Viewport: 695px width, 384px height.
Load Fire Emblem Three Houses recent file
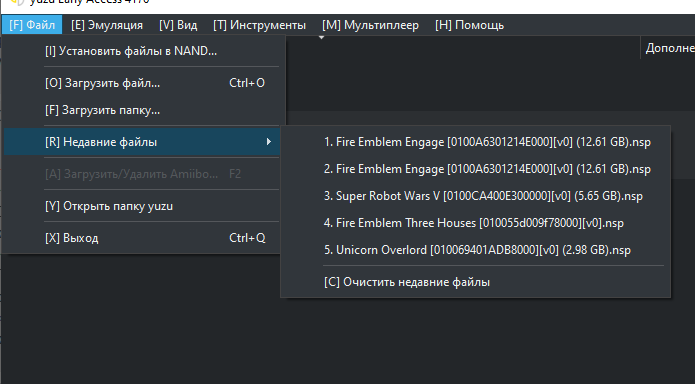tap(476, 223)
